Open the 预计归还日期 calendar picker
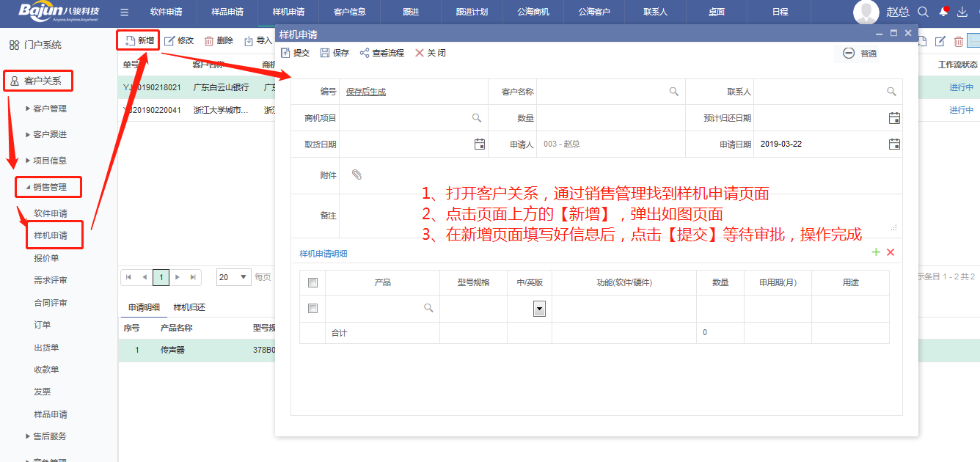 click(894, 118)
